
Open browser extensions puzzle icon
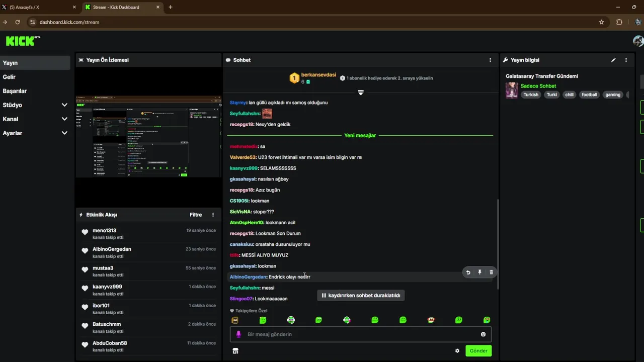[x=619, y=22]
